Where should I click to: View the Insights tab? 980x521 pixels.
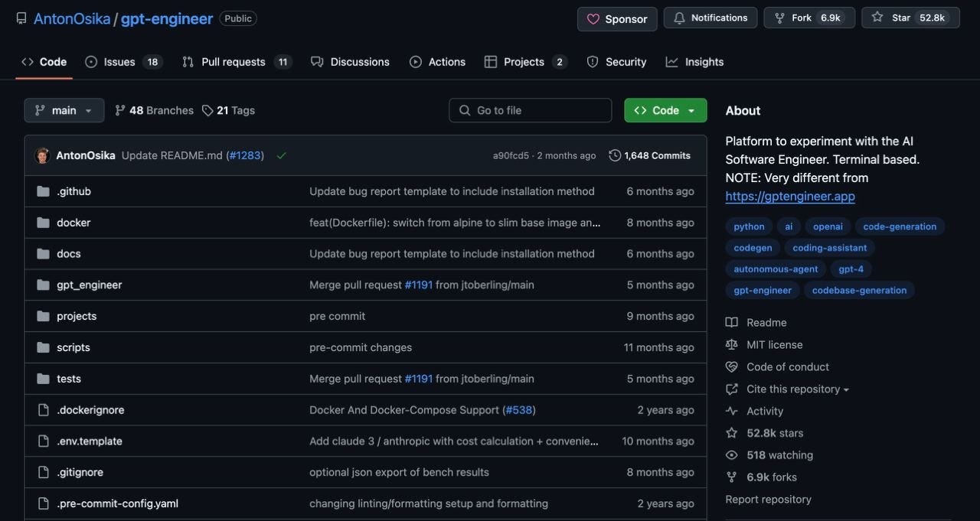coord(694,62)
